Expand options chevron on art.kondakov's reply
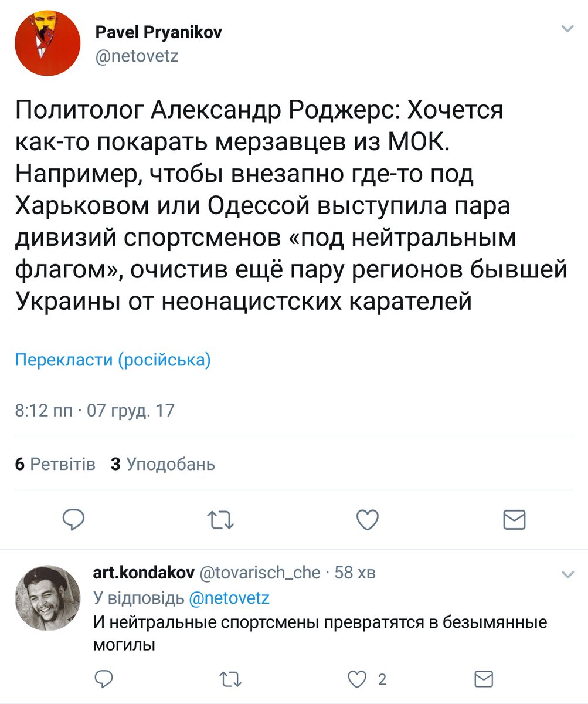The image size is (588, 704). pyautogui.click(x=567, y=573)
